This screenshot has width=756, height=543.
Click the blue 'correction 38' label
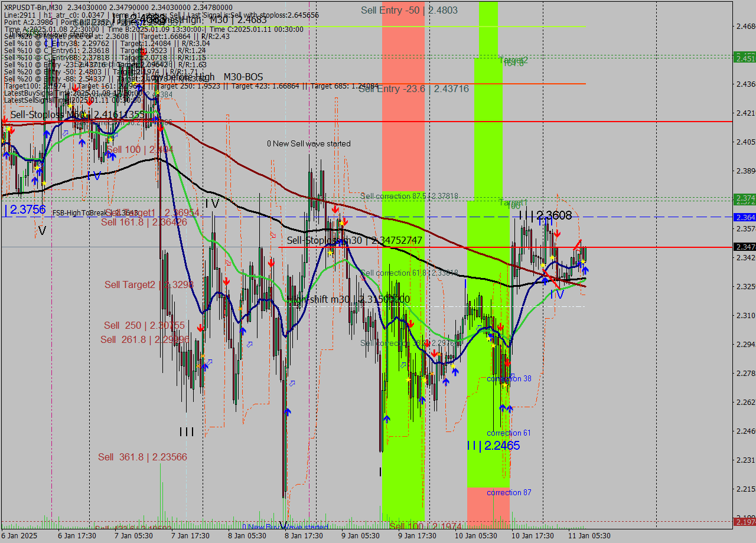point(509,379)
